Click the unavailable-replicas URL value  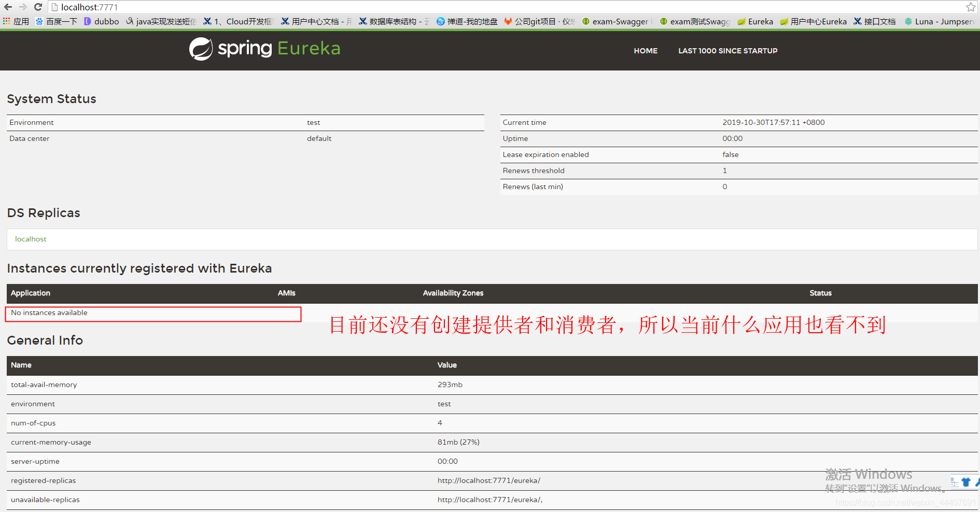point(490,500)
